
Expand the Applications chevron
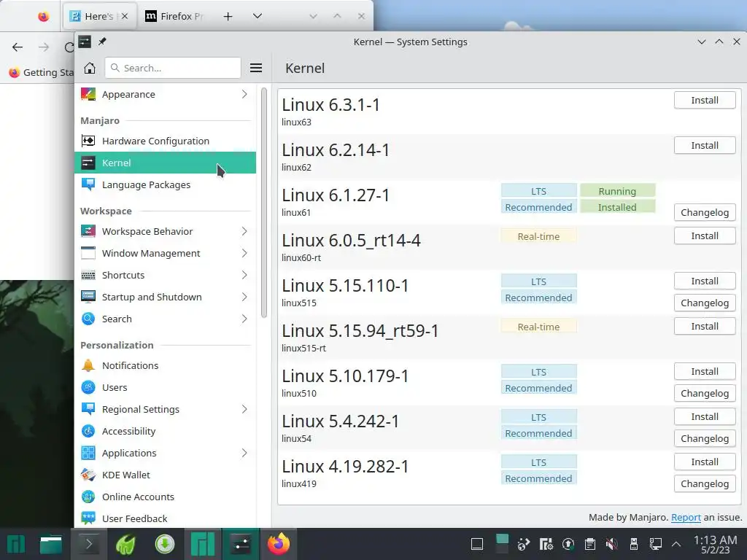tap(244, 453)
